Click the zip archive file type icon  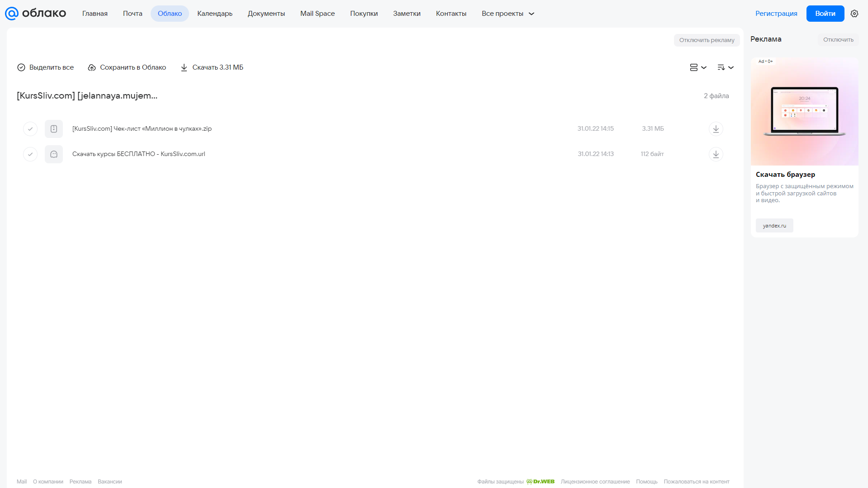54,129
